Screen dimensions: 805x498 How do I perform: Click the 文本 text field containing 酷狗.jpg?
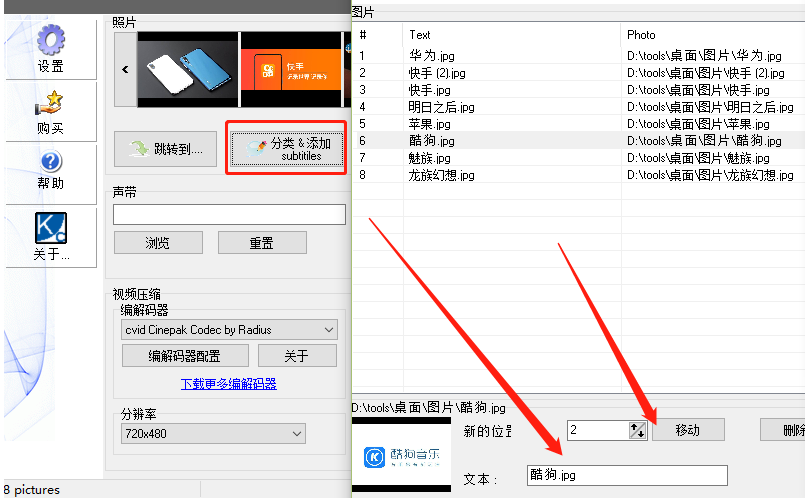tap(627, 475)
